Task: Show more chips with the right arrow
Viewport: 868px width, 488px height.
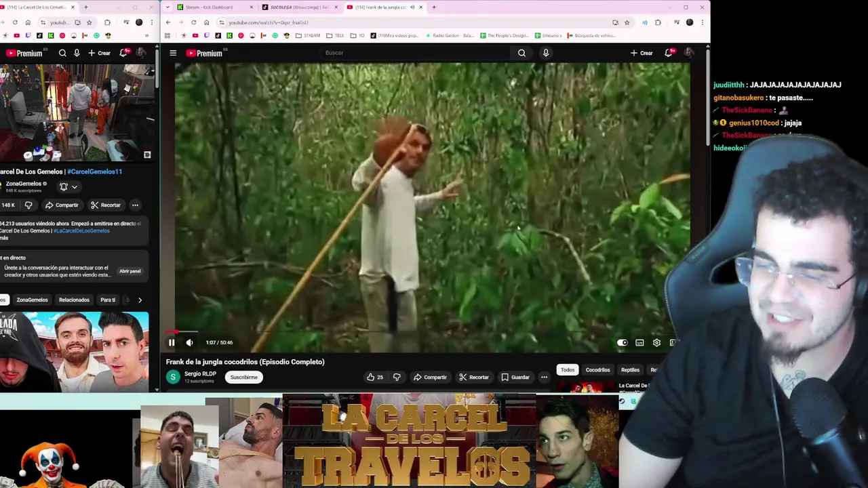Action: click(140, 300)
